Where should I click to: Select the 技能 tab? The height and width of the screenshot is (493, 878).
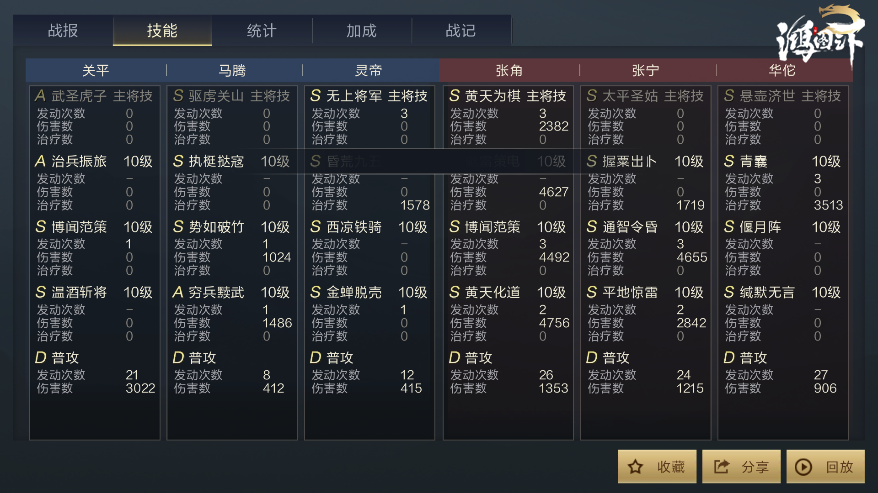point(162,30)
